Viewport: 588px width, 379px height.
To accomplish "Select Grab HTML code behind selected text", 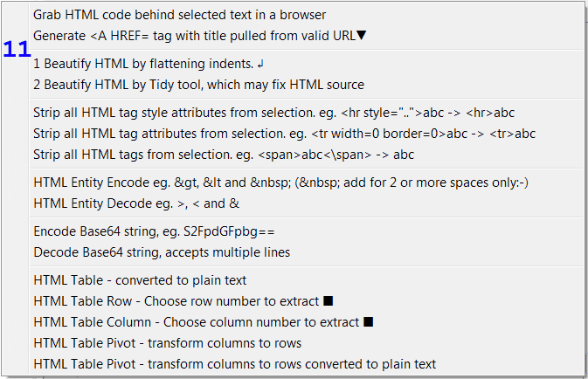I will (179, 15).
